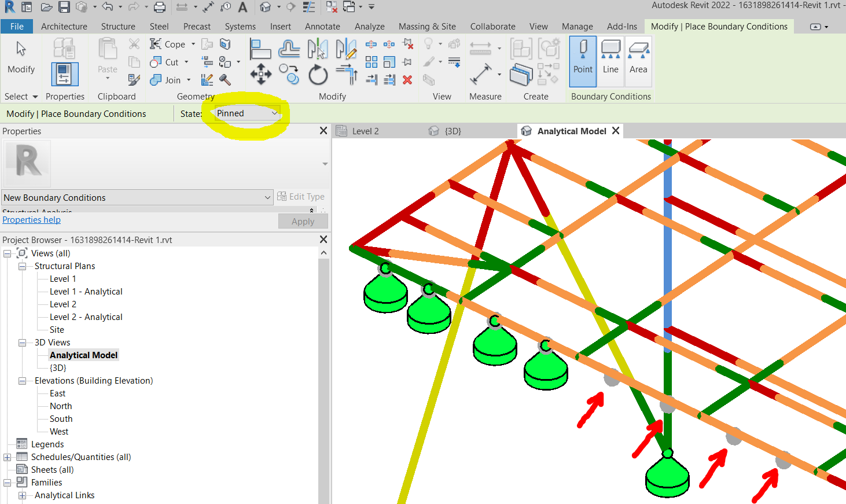Viewport: 846px width, 504px height.
Task: Open the Analyze ribbon tab
Action: (369, 26)
